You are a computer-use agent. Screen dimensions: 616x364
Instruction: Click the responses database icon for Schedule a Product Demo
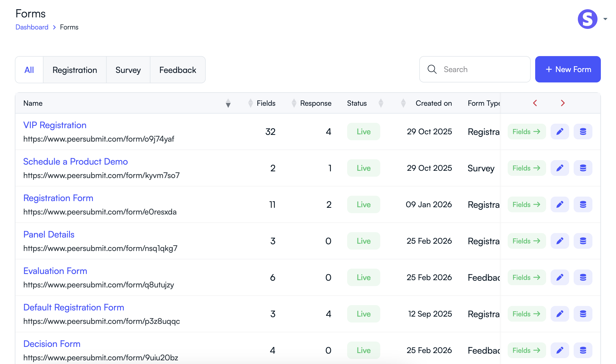click(x=583, y=168)
